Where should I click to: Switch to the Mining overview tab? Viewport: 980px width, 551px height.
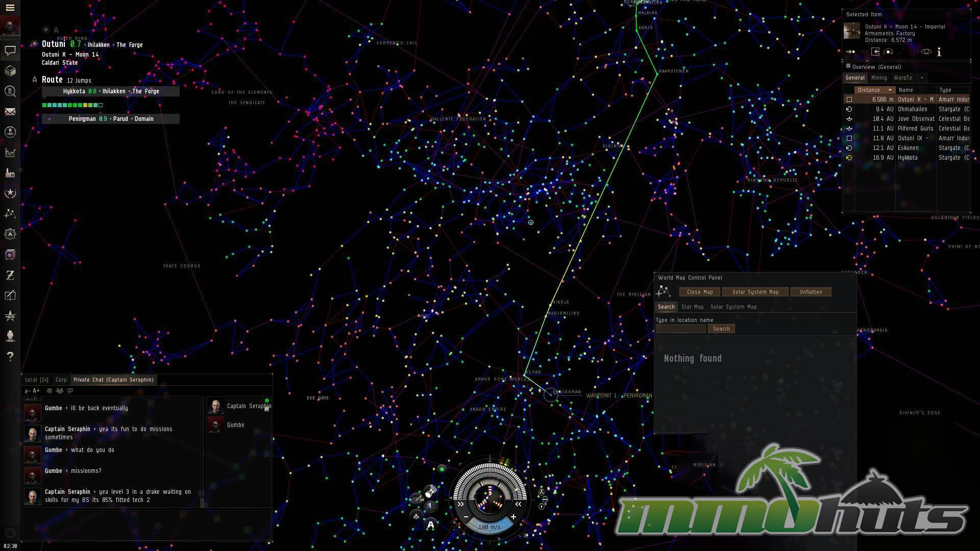point(878,78)
